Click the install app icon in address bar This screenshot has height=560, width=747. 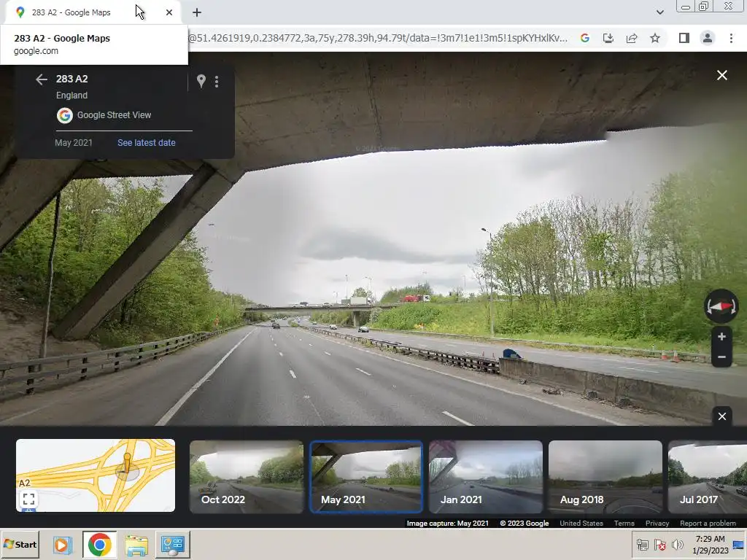608,38
